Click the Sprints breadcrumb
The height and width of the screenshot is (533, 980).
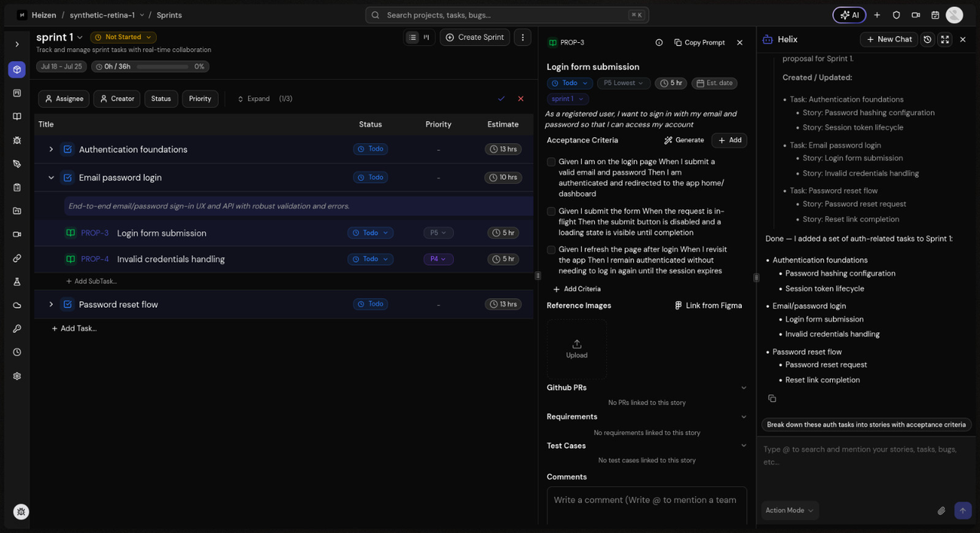coord(169,15)
